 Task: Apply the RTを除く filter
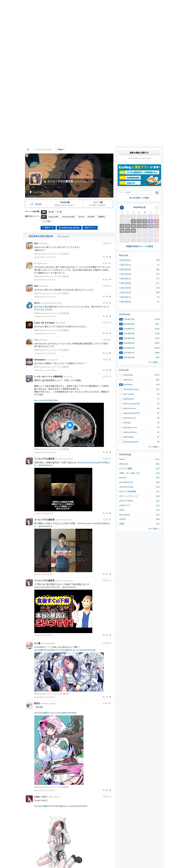point(92,217)
